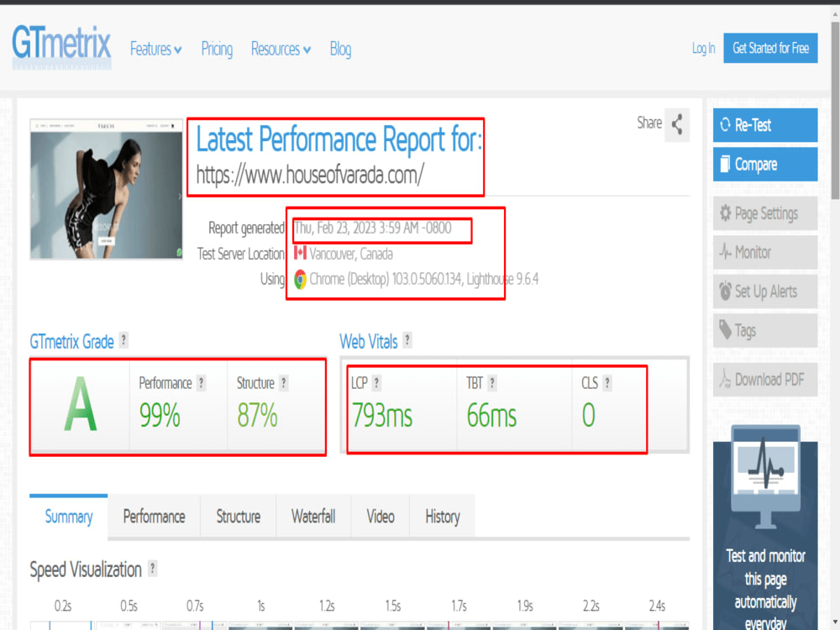Click the houseofvarada.com URL text
This screenshot has width=840, height=630.
tap(310, 175)
